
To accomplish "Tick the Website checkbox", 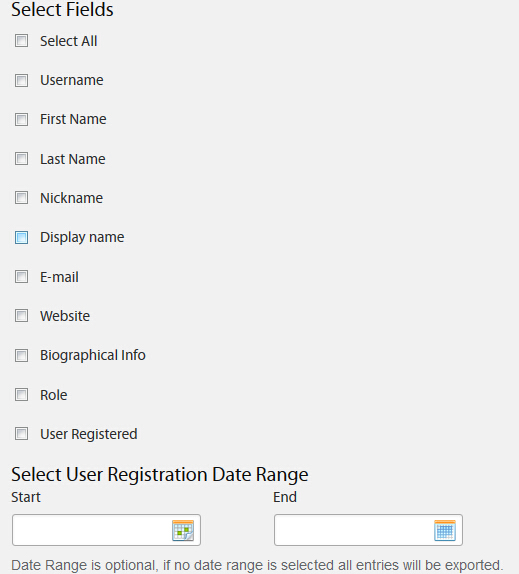I will [x=21, y=316].
